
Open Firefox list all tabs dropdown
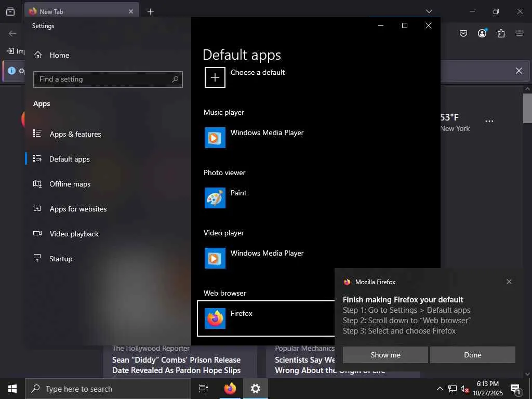coord(429,11)
